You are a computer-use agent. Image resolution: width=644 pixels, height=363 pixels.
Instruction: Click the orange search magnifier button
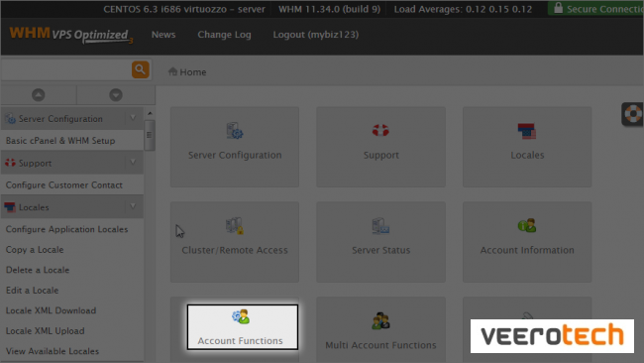(x=140, y=69)
